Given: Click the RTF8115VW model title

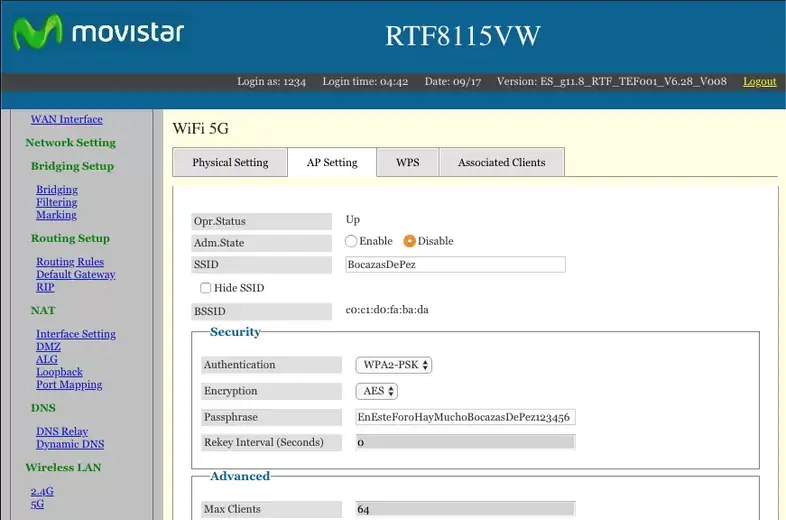Looking at the screenshot, I should coord(463,36).
